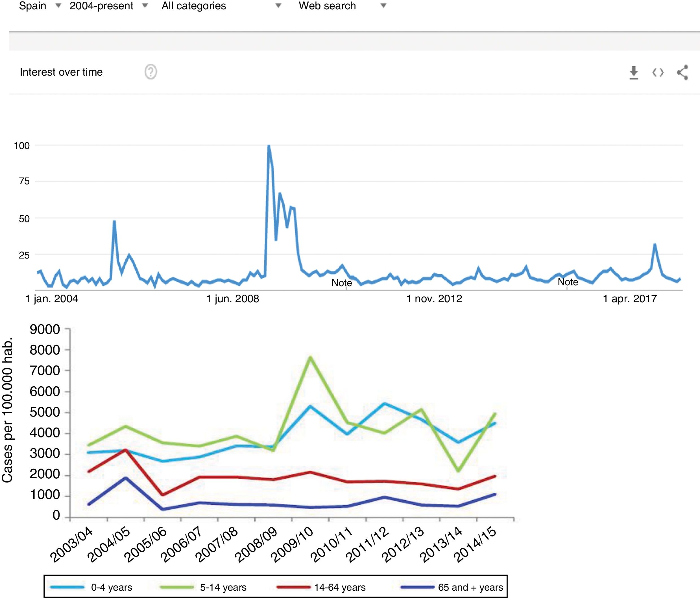Screen dimensions: 700x598
Task: Click the Interest over time heading
Action: point(61,72)
